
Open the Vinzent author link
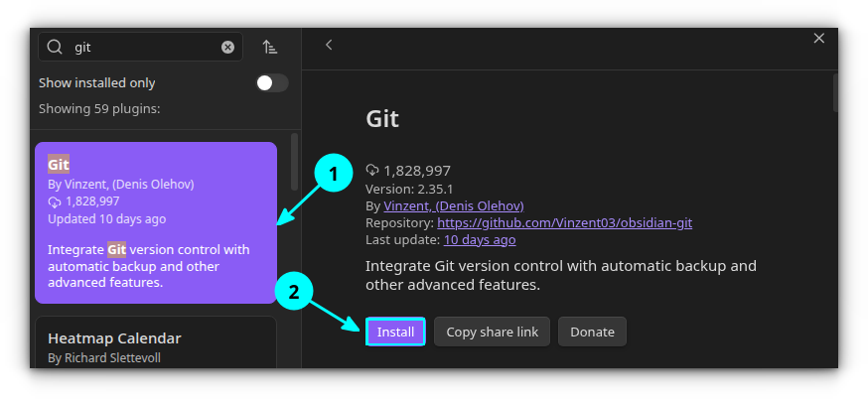[x=407, y=205]
